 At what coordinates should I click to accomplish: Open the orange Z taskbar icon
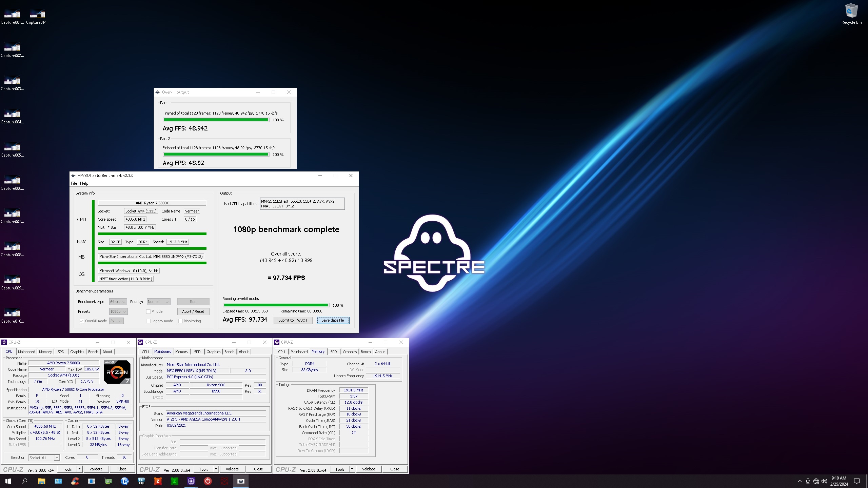click(x=158, y=481)
